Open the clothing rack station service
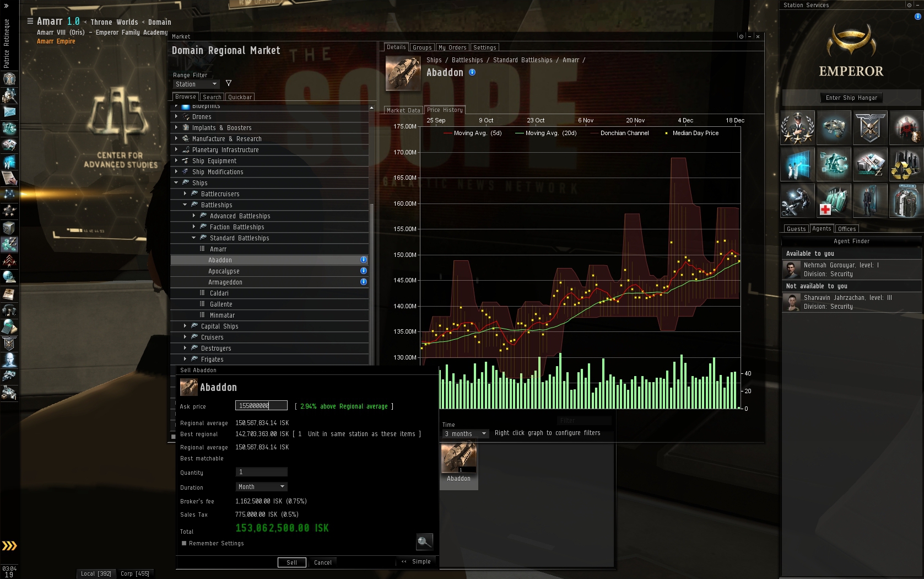Screen dimensions: 924x579 (x=906, y=200)
